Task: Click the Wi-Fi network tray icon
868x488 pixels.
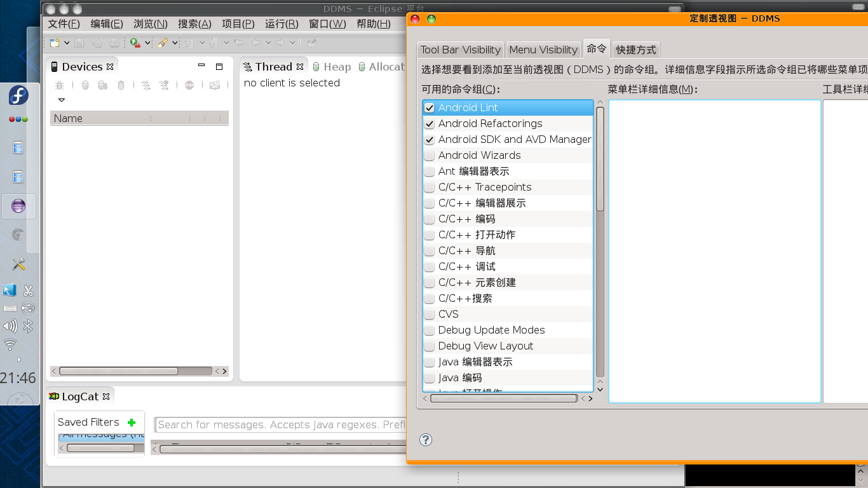Action: point(10,345)
